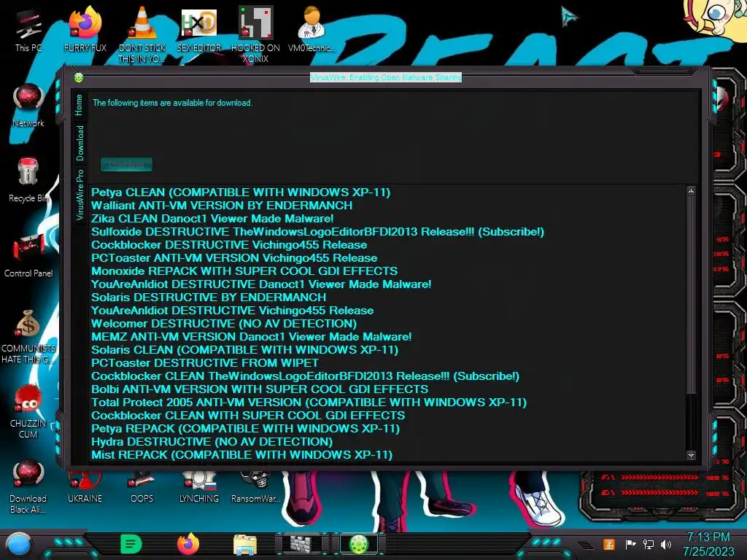
Task: Click the network tray icon
Action: [648, 544]
